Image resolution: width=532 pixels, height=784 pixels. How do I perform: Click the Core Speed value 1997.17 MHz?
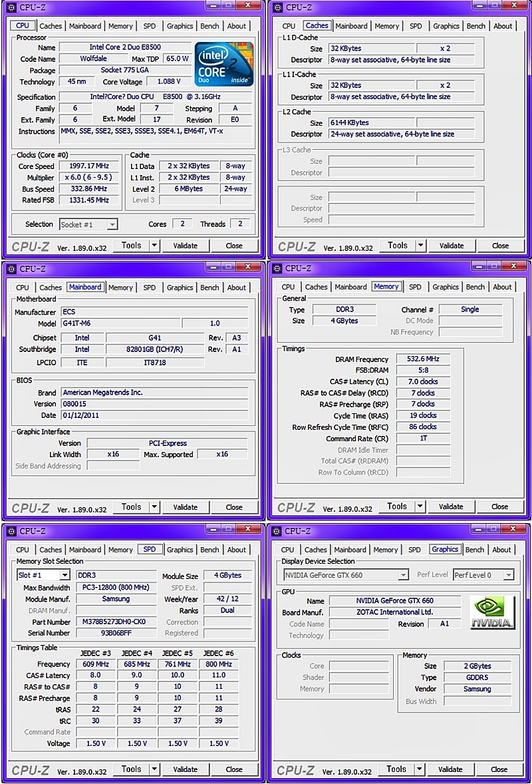[89, 166]
